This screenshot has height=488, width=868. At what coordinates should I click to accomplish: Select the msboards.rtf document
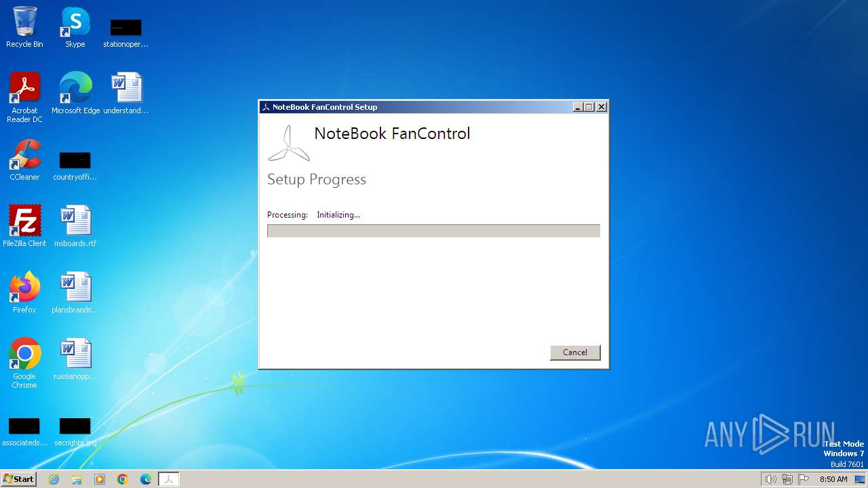click(75, 226)
